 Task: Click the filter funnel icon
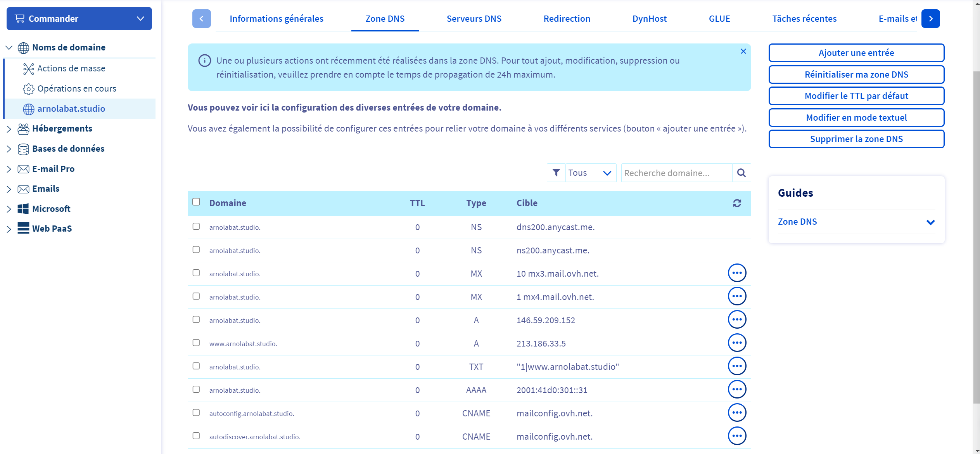click(556, 173)
